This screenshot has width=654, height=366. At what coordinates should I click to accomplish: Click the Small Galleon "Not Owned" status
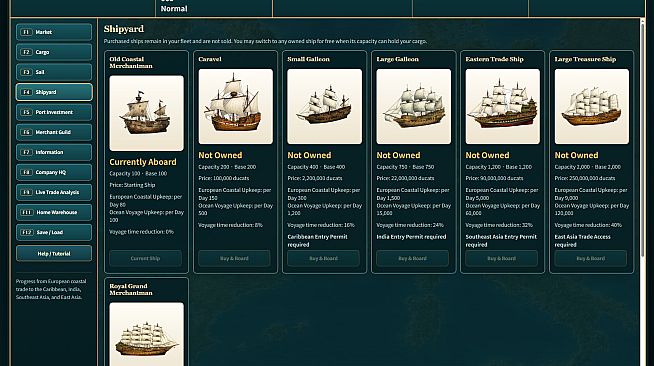309,155
